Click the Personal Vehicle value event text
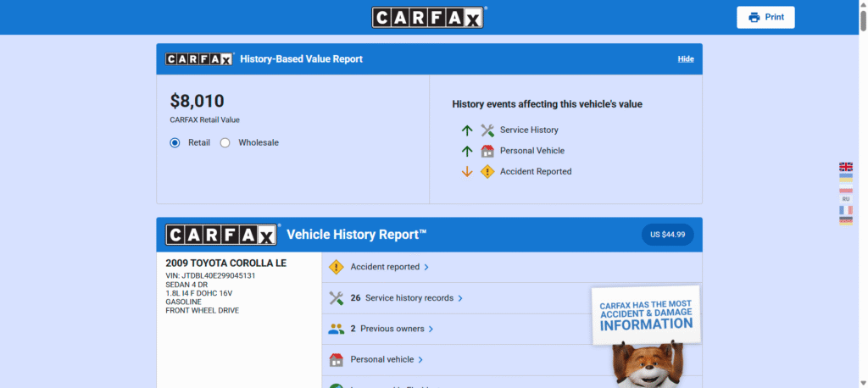868x388 pixels. click(532, 151)
